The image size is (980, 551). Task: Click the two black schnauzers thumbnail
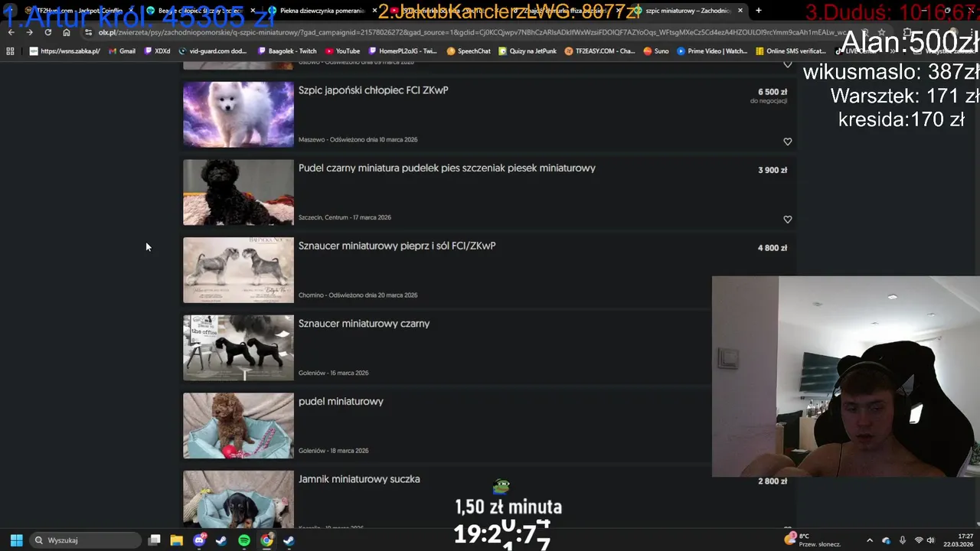click(x=238, y=347)
